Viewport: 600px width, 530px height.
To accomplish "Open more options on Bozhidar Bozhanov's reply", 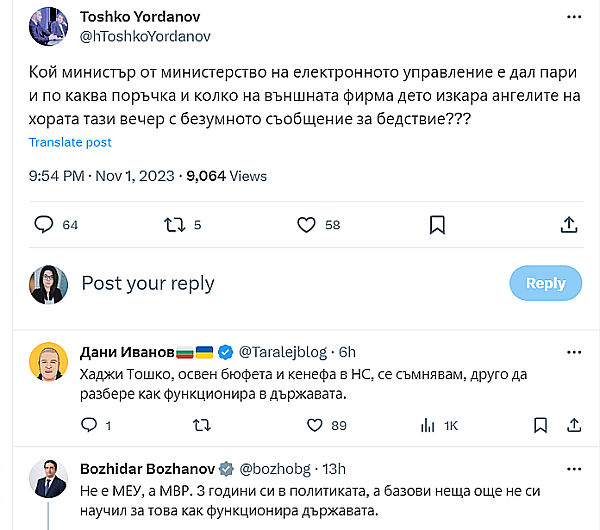I will (573, 468).
